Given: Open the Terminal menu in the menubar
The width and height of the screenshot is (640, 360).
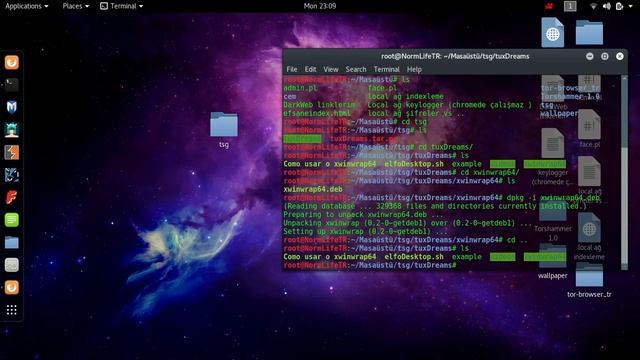Looking at the screenshot, I should (387, 69).
